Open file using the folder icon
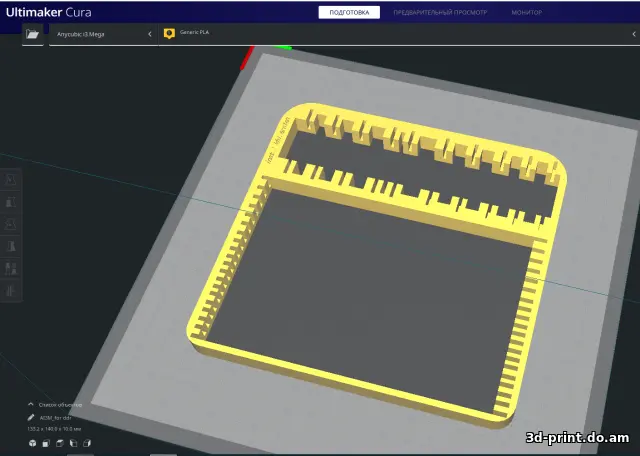This screenshot has height=456, width=640. [x=33, y=34]
